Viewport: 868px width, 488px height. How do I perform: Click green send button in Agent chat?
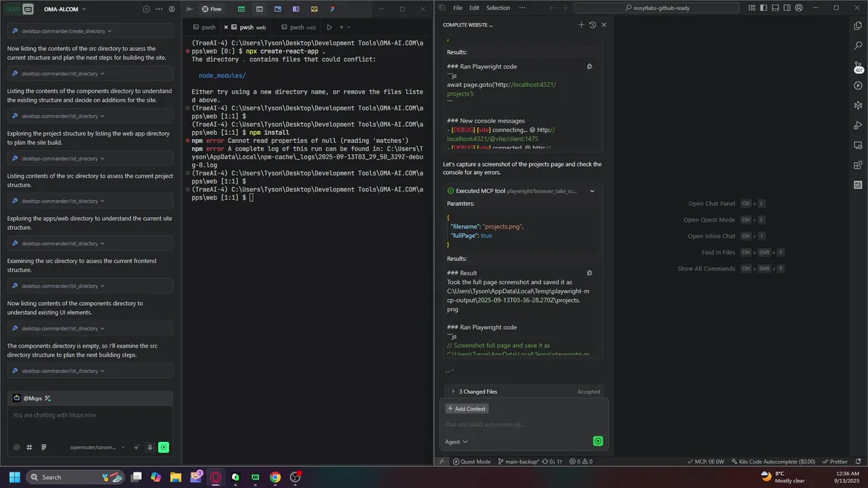(x=598, y=441)
